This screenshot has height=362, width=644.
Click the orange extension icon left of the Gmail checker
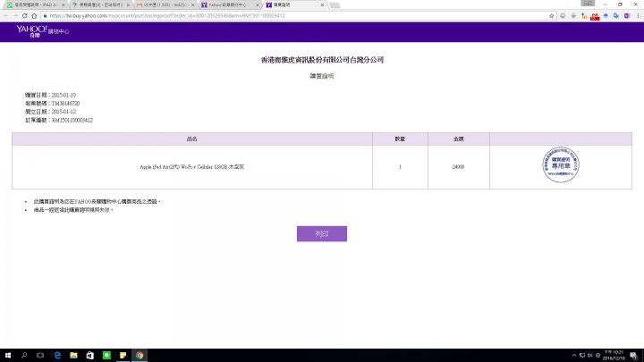pyautogui.click(x=584, y=15)
